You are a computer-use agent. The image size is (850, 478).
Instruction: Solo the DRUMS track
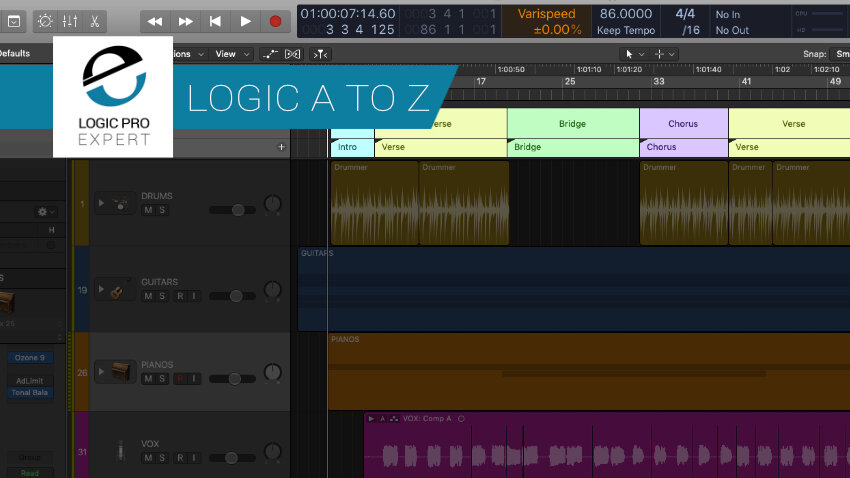(x=162, y=210)
